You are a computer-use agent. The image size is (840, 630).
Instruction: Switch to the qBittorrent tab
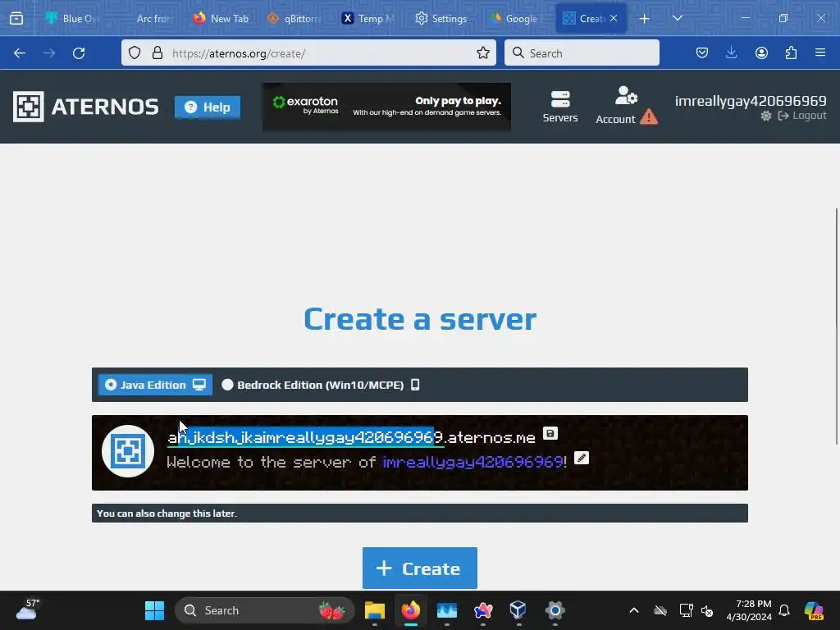295,18
